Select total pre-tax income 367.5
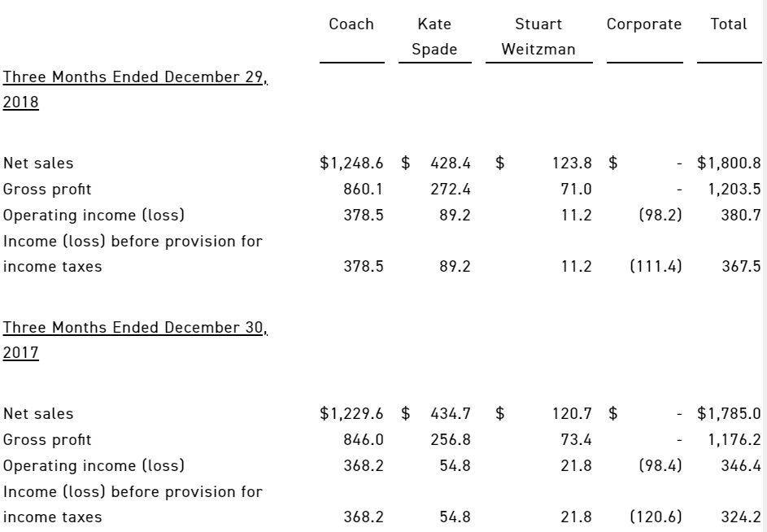The width and height of the screenshot is (767, 532). click(x=741, y=266)
